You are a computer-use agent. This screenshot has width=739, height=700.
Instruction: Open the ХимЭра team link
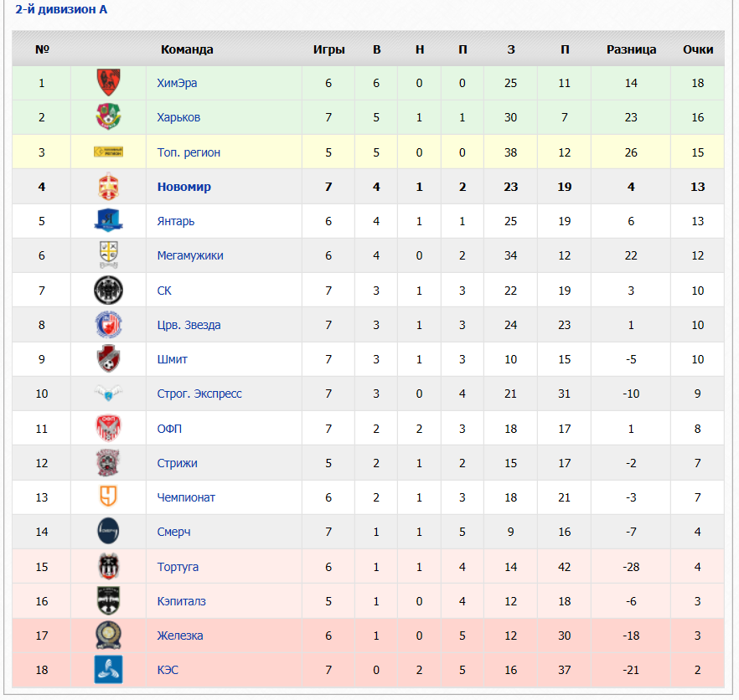coord(177,83)
